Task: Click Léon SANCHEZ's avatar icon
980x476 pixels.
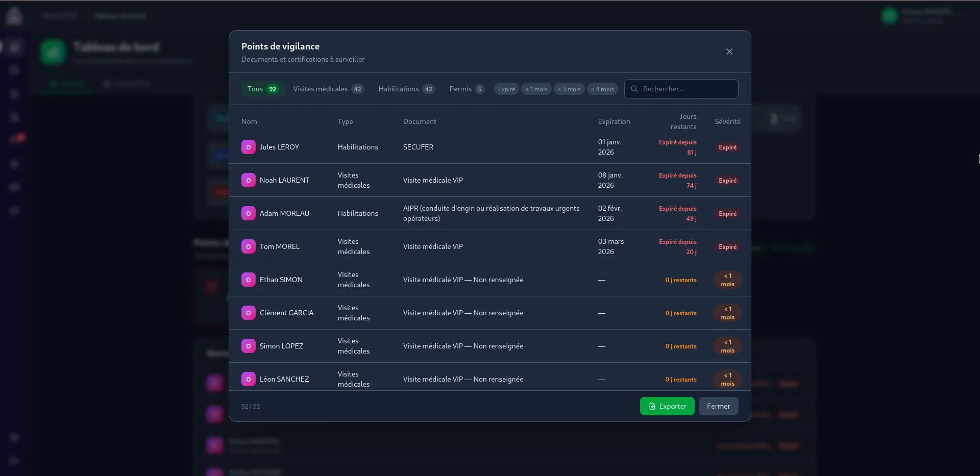Action: tap(249, 379)
